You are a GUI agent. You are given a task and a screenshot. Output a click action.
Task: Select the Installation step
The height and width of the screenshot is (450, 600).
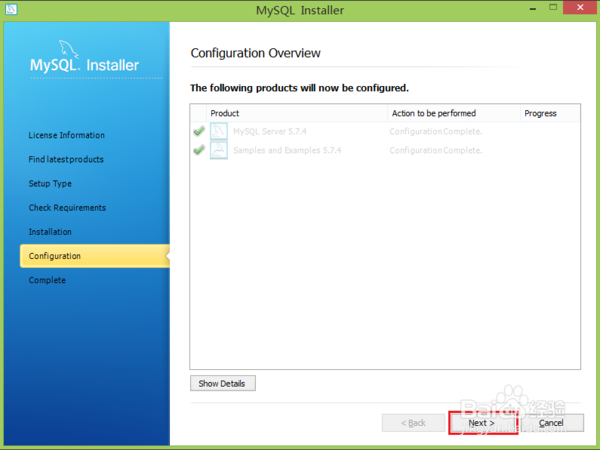coord(50,232)
